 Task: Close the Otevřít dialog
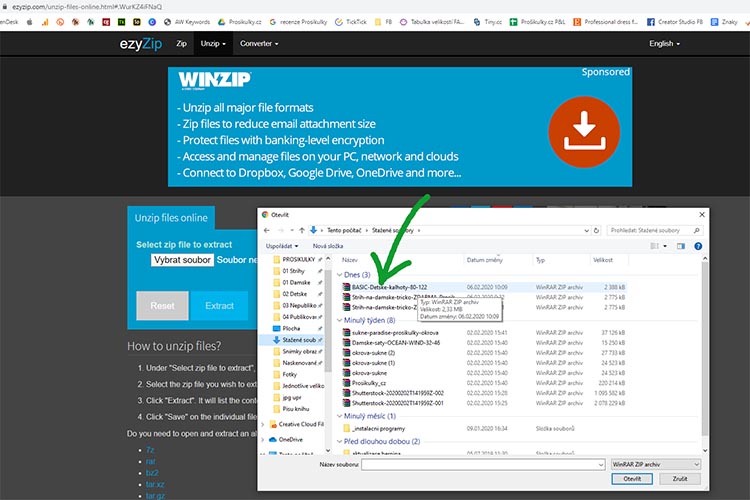tap(702, 215)
